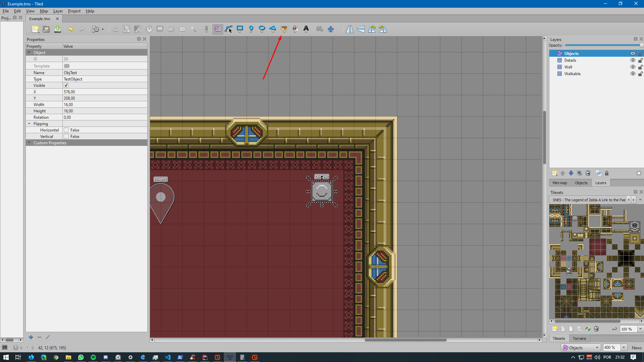The image size is (644, 362).
Task: Save the map with the Save icon
Action: tap(57, 29)
